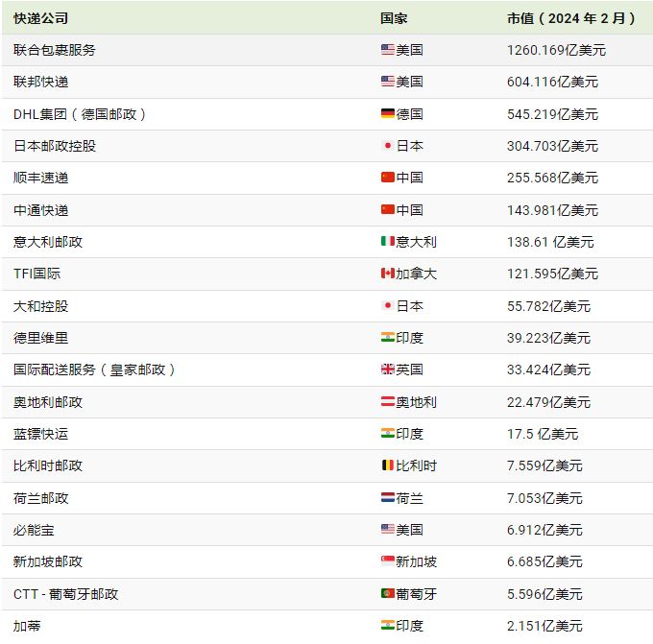Viewport: 653px width, 644px height.
Task: Click market value 1260.169亿美元
Action: click(556, 50)
